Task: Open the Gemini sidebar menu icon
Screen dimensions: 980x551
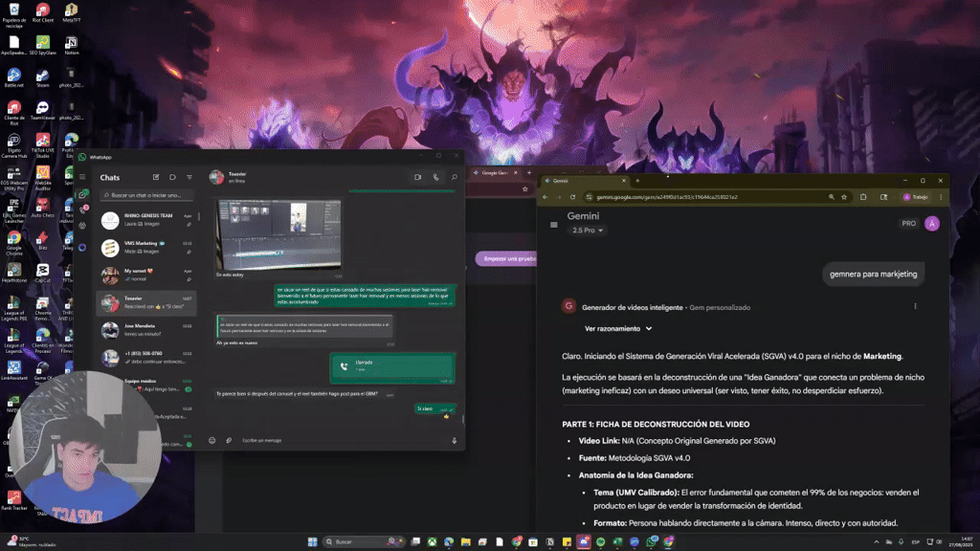Action: tap(554, 225)
